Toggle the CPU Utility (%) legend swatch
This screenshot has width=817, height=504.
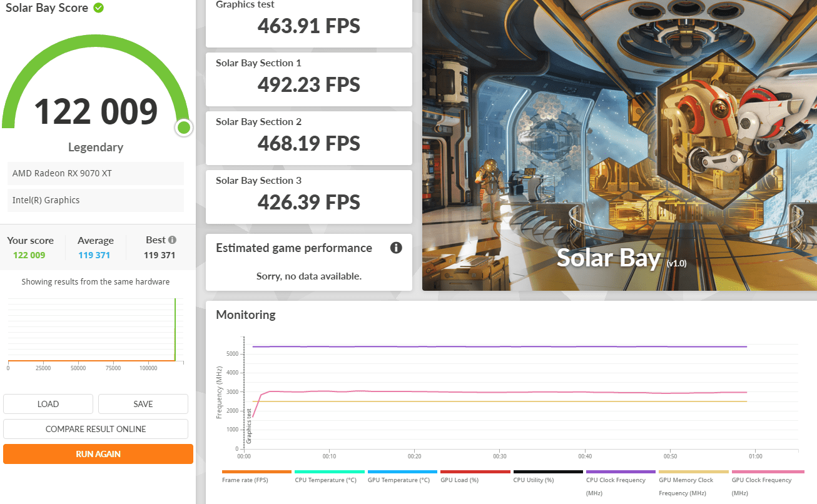[548, 471]
